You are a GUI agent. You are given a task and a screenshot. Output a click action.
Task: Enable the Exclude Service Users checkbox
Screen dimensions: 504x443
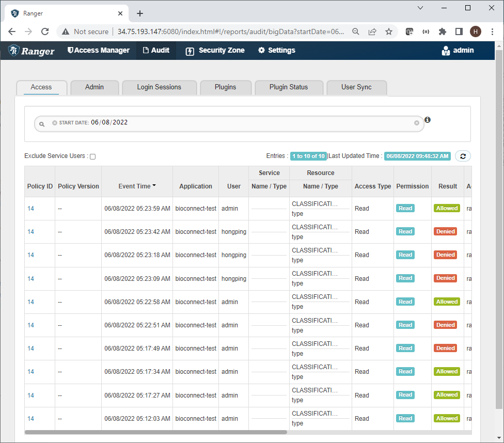(92, 156)
